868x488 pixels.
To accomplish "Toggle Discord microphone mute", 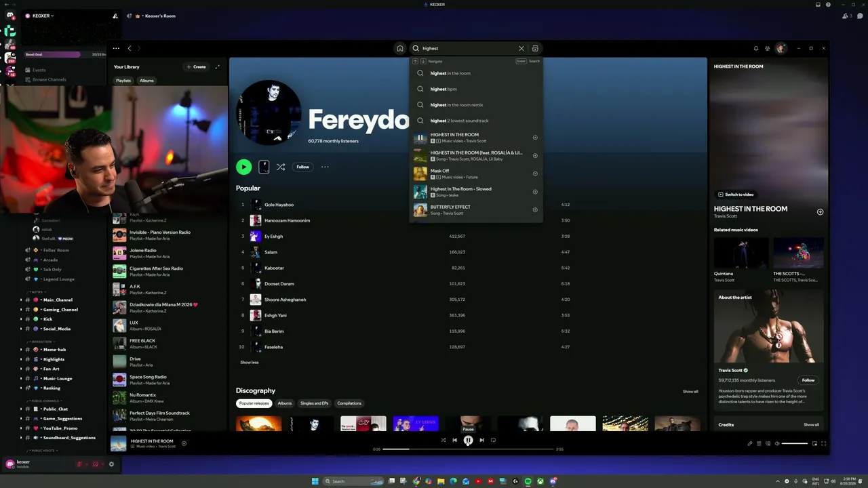I will point(79,464).
